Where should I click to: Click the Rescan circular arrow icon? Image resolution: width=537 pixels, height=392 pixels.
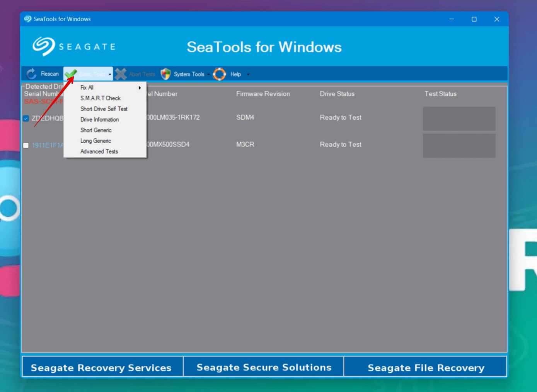coord(31,74)
